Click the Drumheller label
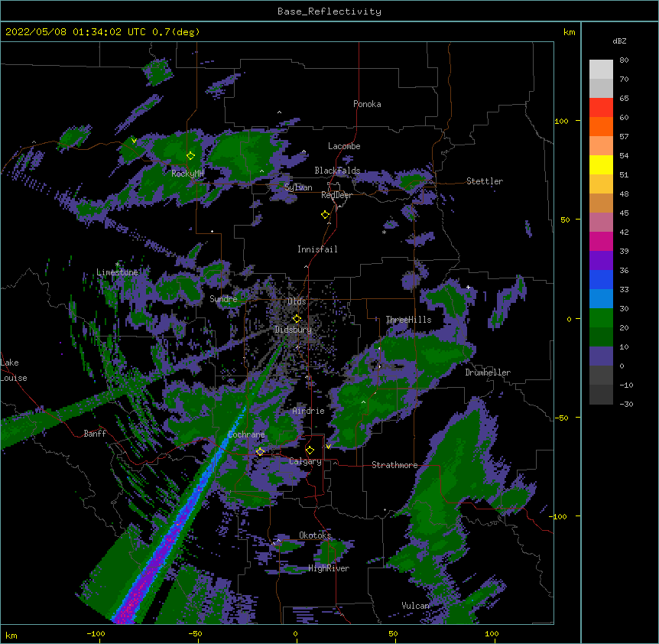 click(x=488, y=372)
